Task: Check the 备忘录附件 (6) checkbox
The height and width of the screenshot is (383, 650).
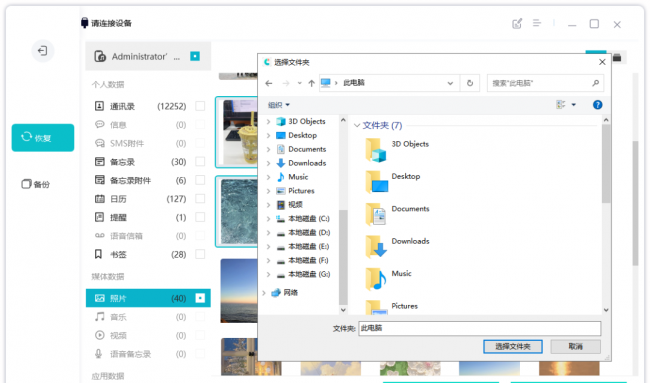Action: click(x=200, y=180)
